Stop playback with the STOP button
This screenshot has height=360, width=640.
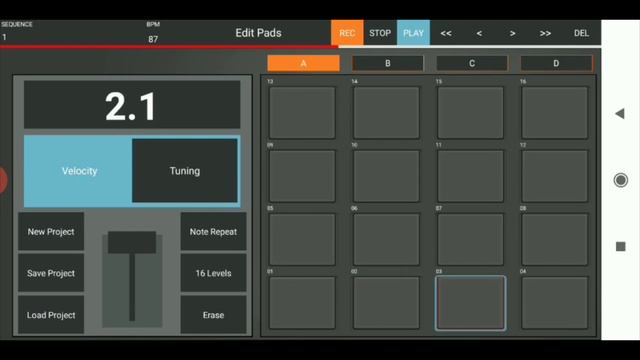point(380,33)
